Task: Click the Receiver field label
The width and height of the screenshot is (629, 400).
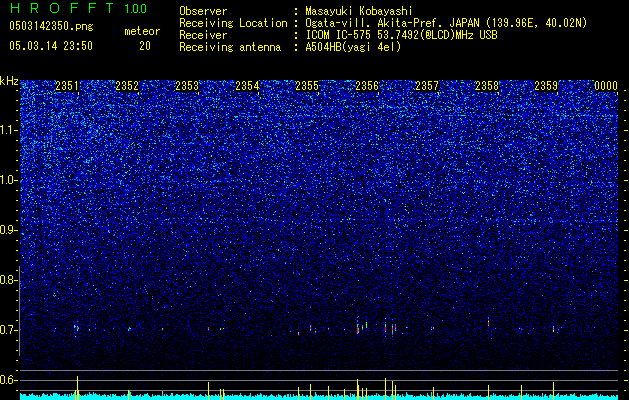Action: 203,35
